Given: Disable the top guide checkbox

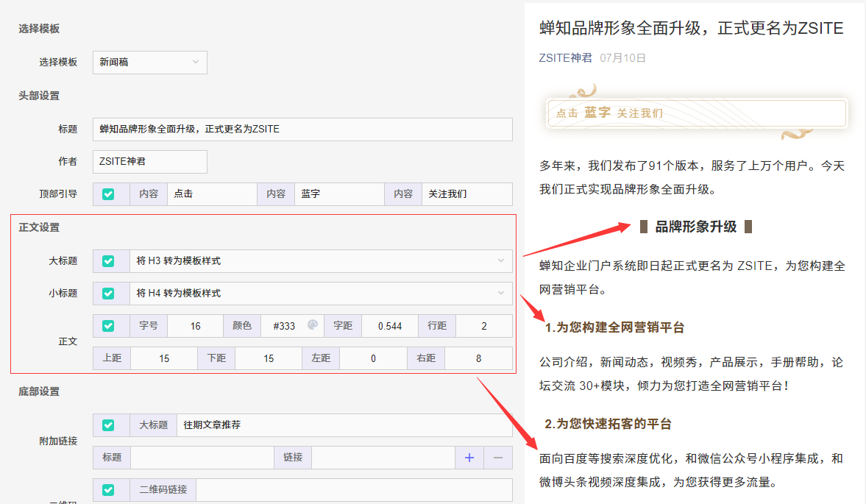Looking at the screenshot, I should (x=108, y=194).
